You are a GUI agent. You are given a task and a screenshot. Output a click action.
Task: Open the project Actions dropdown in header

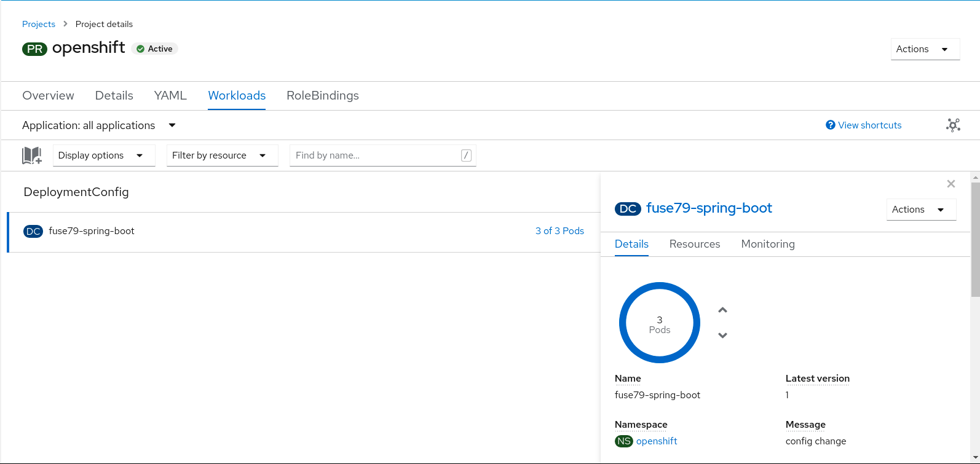tap(925, 49)
